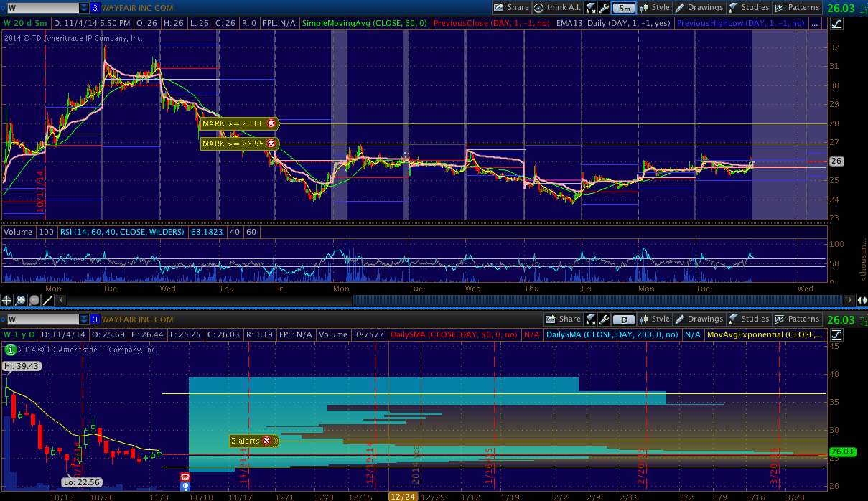Click the zoom out magnifier icon
The image size is (868, 501).
tap(33, 300)
